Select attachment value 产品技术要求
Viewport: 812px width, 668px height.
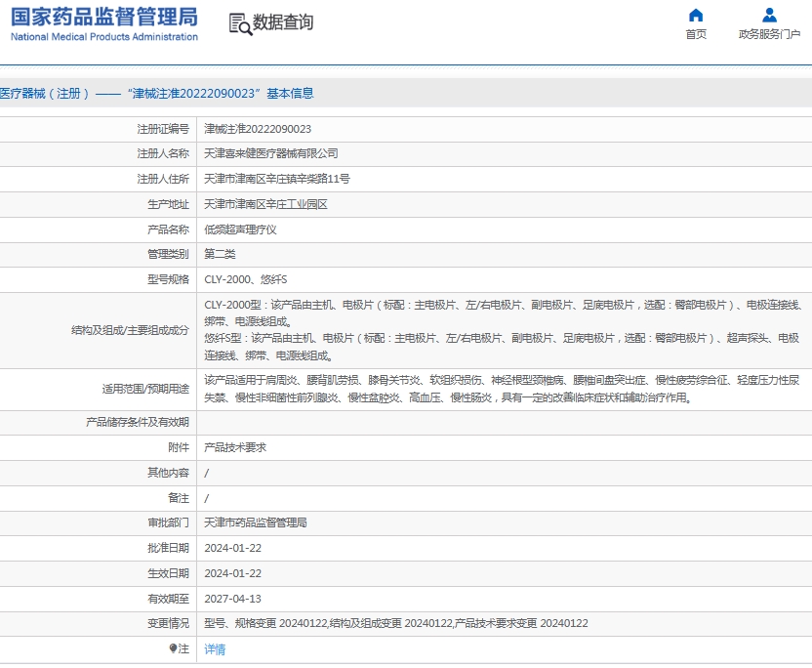coord(235,447)
